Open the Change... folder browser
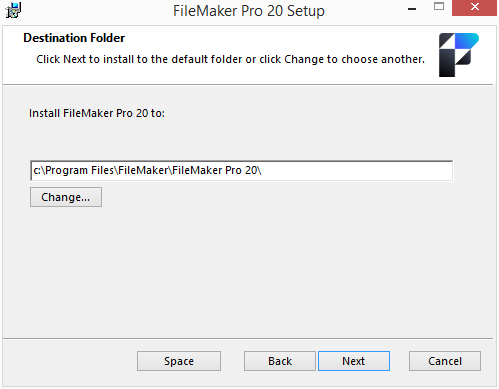The image size is (499, 389). (x=66, y=197)
